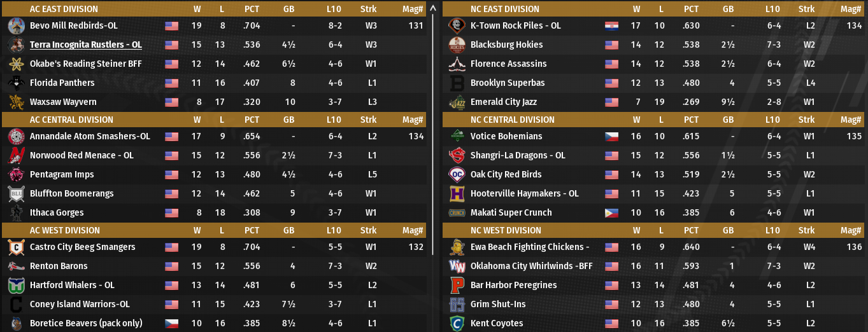Viewport: 868px width, 332px height.
Task: Open the Norwood Red Menace team page
Action: click(x=82, y=156)
